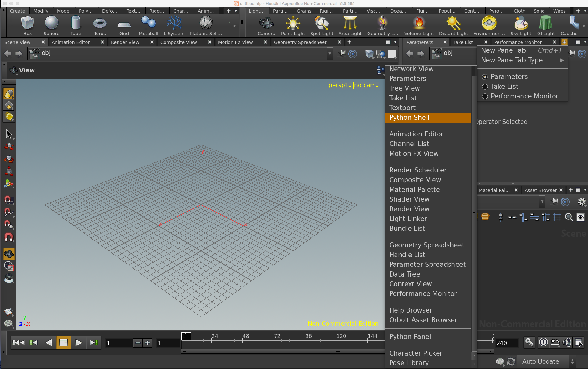Click the Auto Update button
588x369 pixels.
540,361
